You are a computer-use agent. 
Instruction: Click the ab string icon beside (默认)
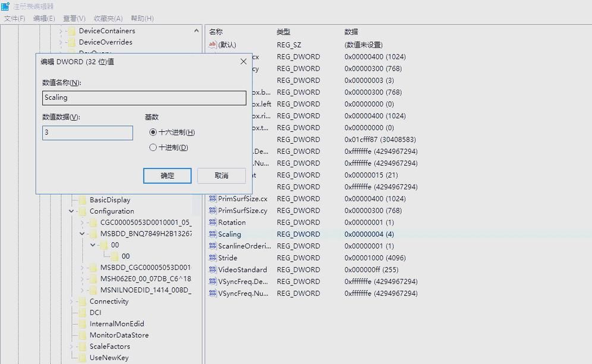pos(213,44)
